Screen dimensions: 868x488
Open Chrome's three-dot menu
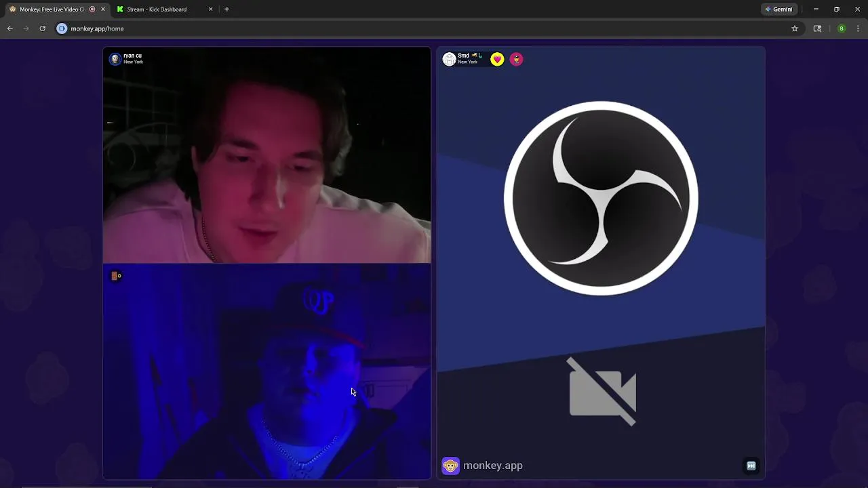click(858, 28)
